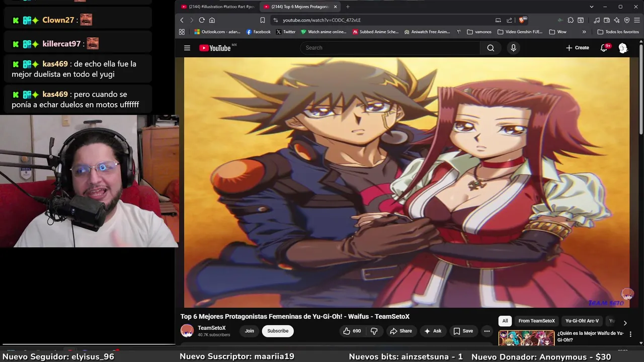Open YouTube account avatar menu
This screenshot has width=644, height=362.
coord(623,48)
